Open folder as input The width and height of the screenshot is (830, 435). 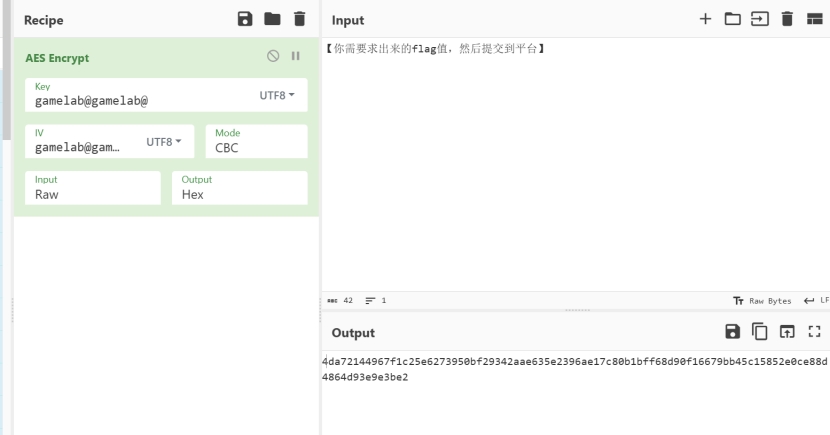click(x=732, y=19)
